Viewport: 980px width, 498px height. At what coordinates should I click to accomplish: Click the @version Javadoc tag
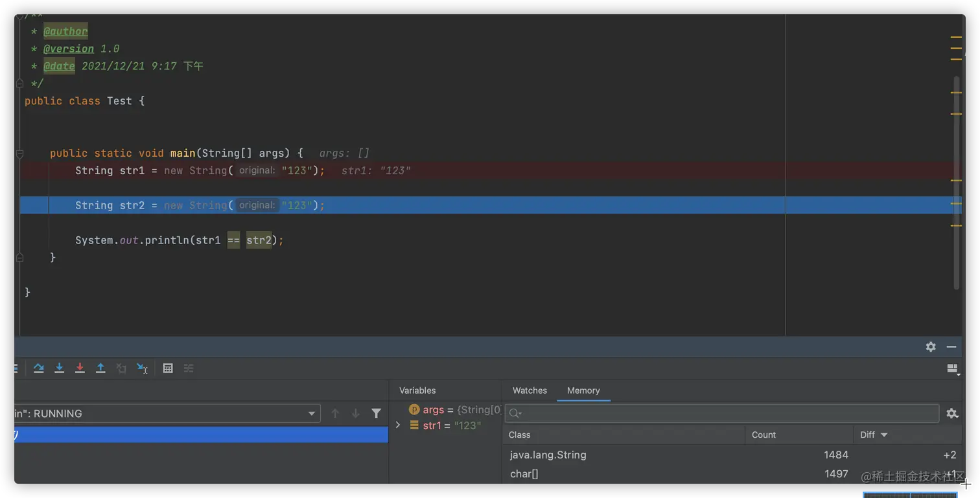point(69,49)
